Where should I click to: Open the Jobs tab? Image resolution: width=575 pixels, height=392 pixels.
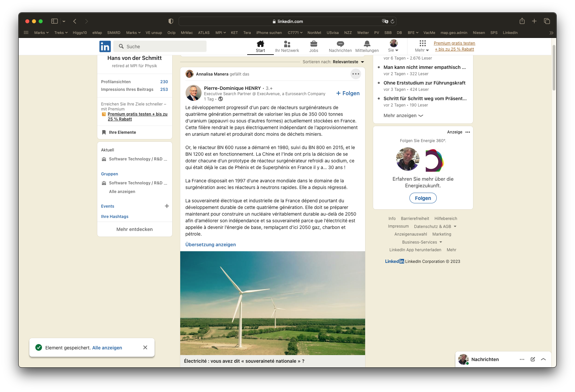tap(313, 47)
